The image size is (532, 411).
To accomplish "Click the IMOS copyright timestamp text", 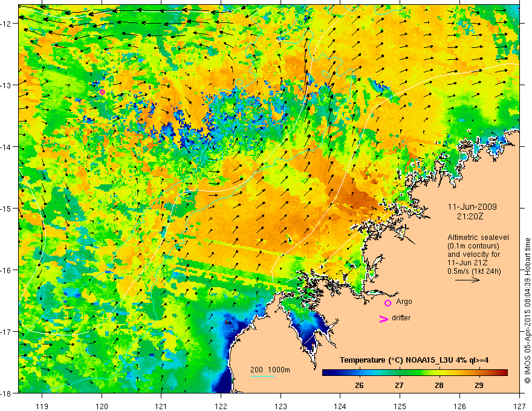I will (x=527, y=311).
